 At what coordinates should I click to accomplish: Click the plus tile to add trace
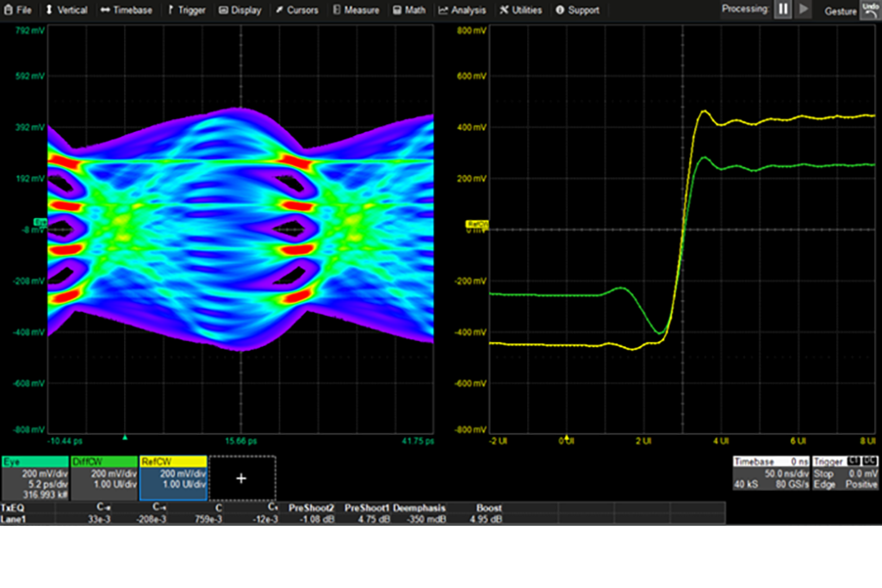[241, 478]
